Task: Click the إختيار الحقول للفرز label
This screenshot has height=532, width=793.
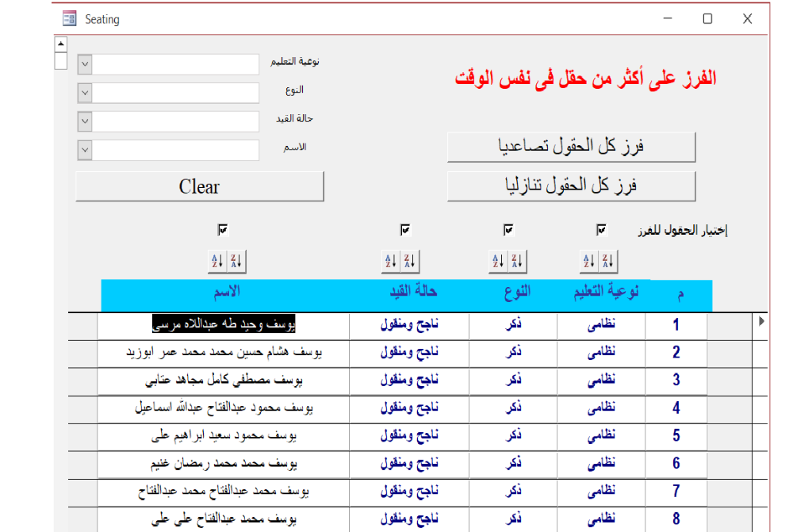Action: point(683,231)
